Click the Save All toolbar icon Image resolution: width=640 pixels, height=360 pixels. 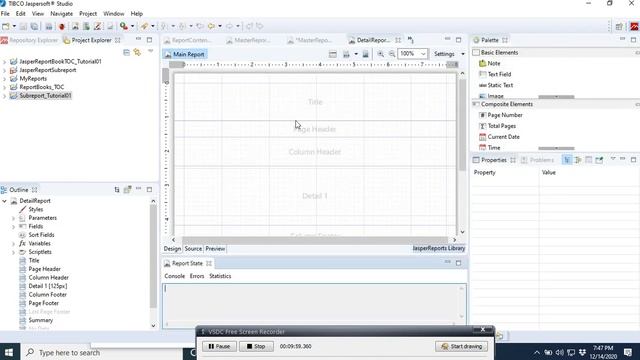coord(34,27)
